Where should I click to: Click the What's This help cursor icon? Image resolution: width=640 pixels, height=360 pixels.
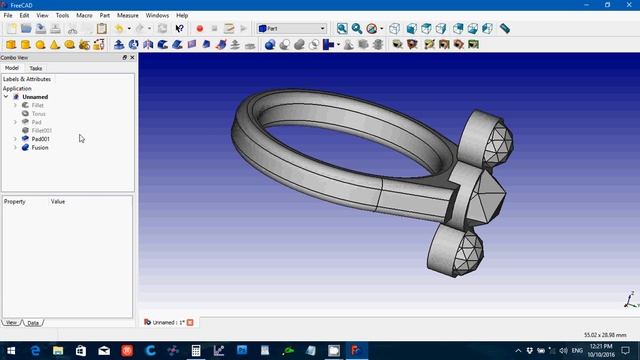pos(180,29)
